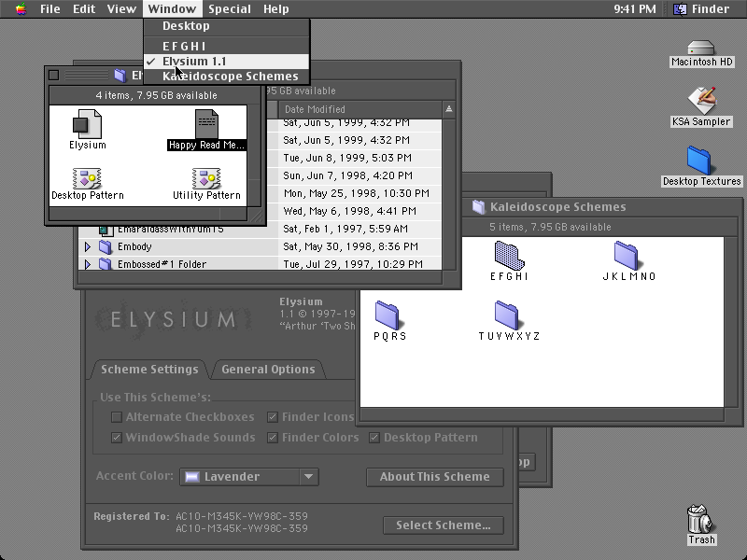
Task: Select the Desktop Pattern file in Elysium window
Action: [87, 178]
